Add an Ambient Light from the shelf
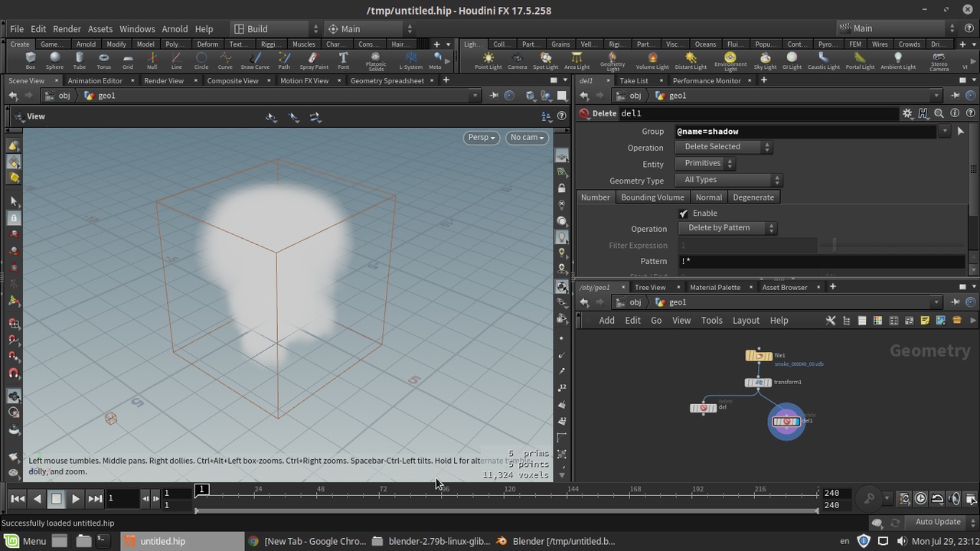The width and height of the screenshot is (980, 551). pyautogui.click(x=898, y=60)
